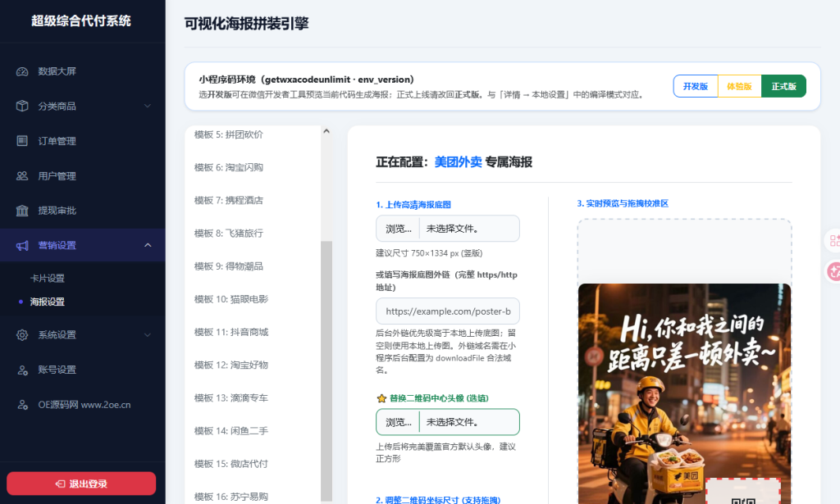Click the QR grid floating icon at right edge
The height and width of the screenshot is (504, 840).
[833, 241]
